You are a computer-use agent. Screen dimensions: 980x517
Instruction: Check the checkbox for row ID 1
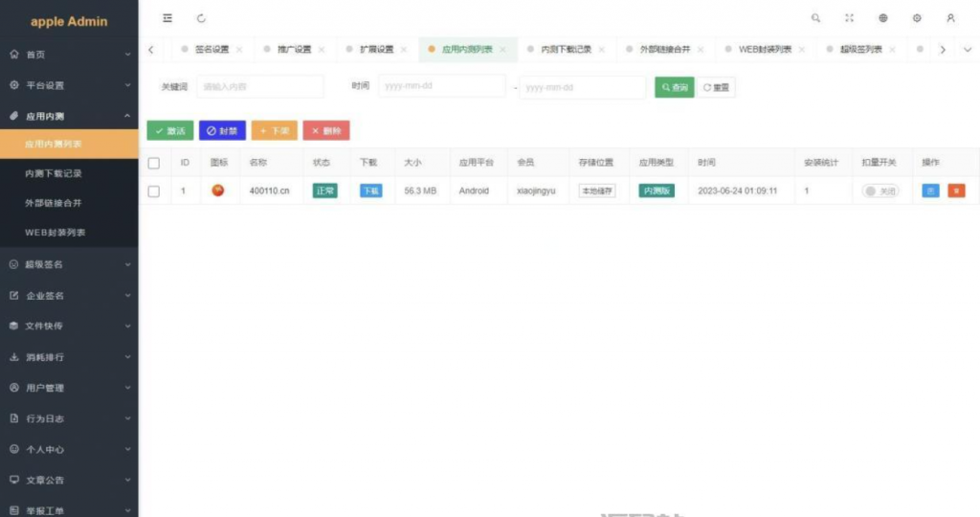[154, 191]
